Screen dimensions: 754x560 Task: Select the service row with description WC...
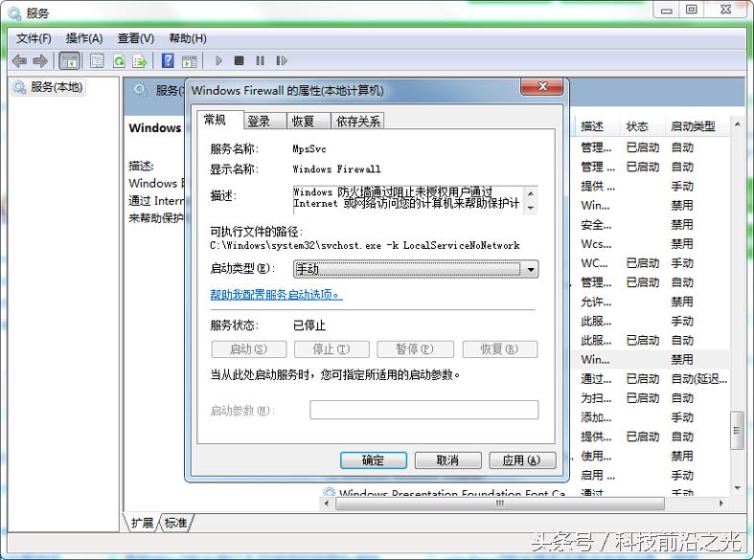[652, 263]
